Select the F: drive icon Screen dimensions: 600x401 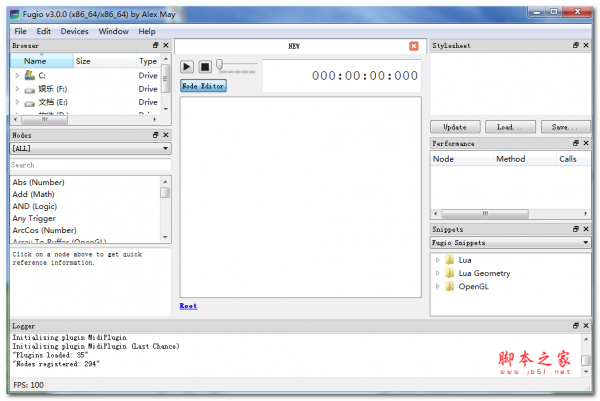pos(30,90)
